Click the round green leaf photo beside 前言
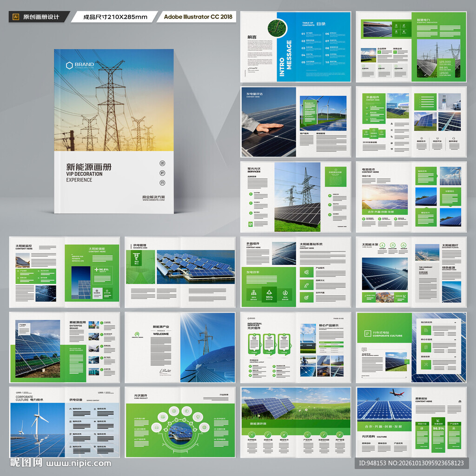 (x=277, y=28)
